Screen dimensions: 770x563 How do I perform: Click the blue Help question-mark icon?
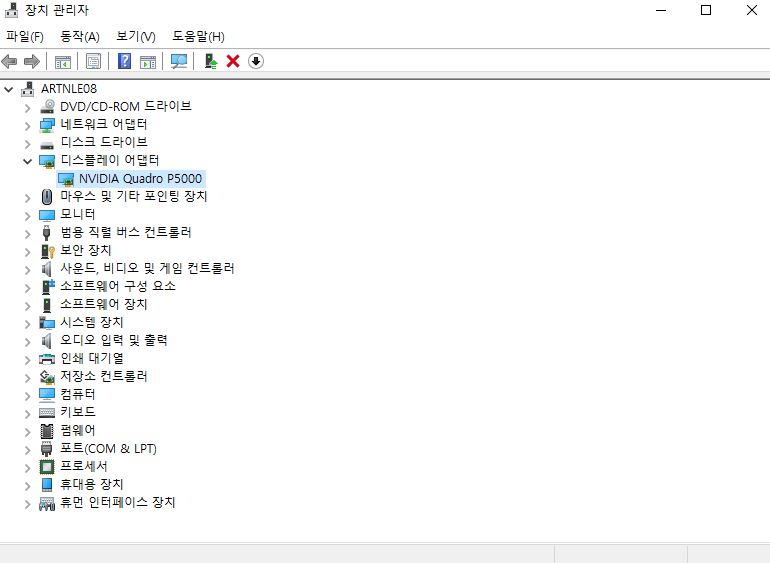[x=125, y=61]
